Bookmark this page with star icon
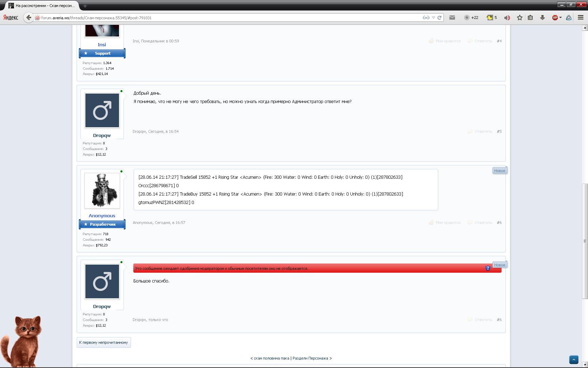The image size is (588, 368). click(x=520, y=18)
